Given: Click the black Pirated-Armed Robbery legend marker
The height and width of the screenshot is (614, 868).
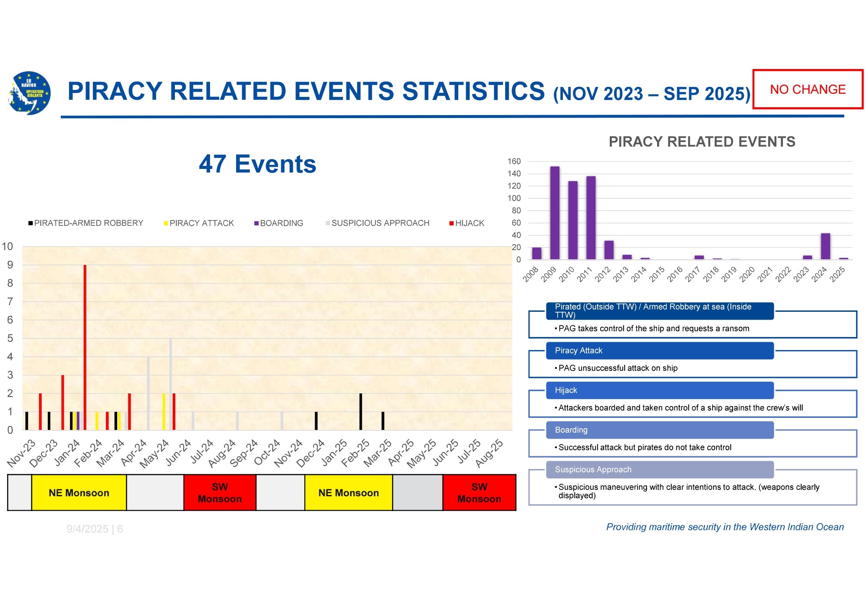Looking at the screenshot, I should tap(30, 223).
